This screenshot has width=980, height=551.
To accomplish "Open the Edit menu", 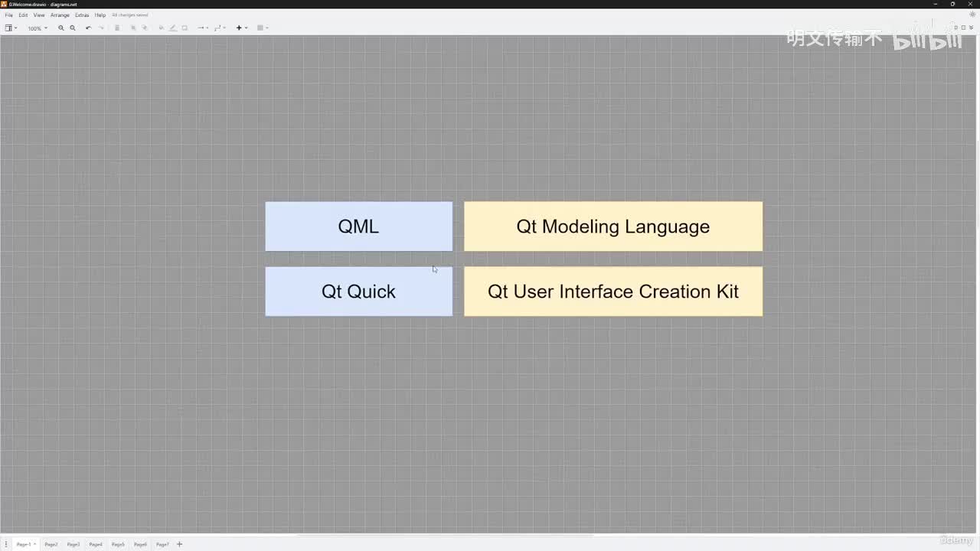I will (24, 15).
